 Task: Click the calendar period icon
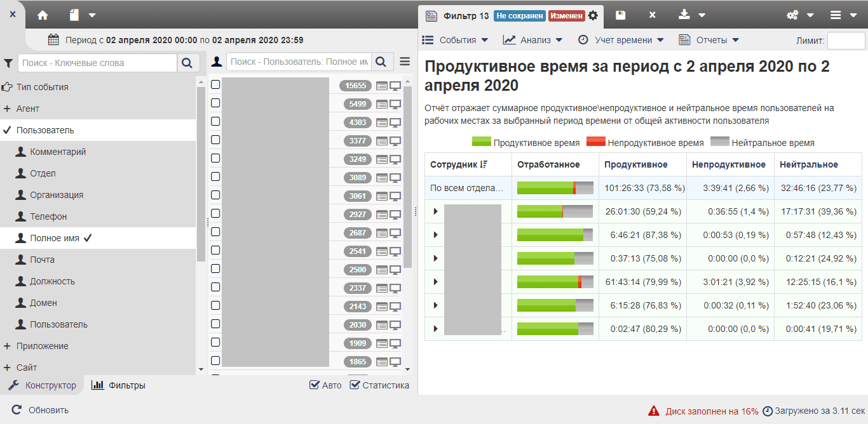tap(54, 39)
